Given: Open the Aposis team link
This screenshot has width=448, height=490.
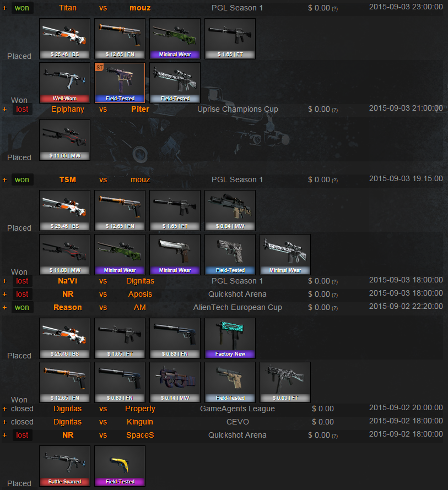Looking at the screenshot, I should (x=140, y=295).
